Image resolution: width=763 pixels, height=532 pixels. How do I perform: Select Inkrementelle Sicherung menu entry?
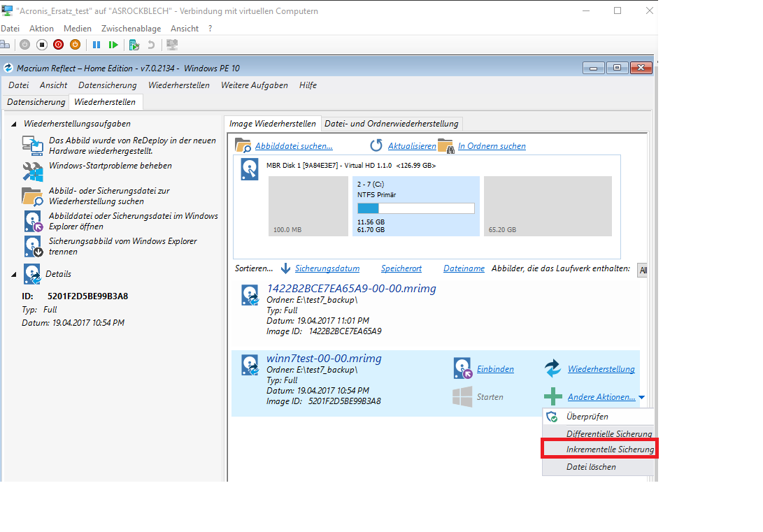pos(599,449)
